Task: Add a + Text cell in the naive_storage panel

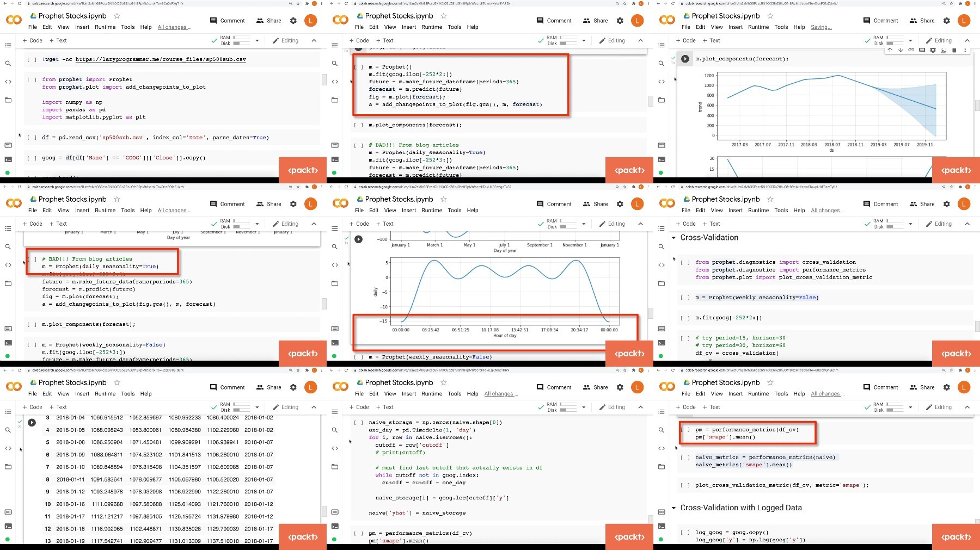Action: 385,407
